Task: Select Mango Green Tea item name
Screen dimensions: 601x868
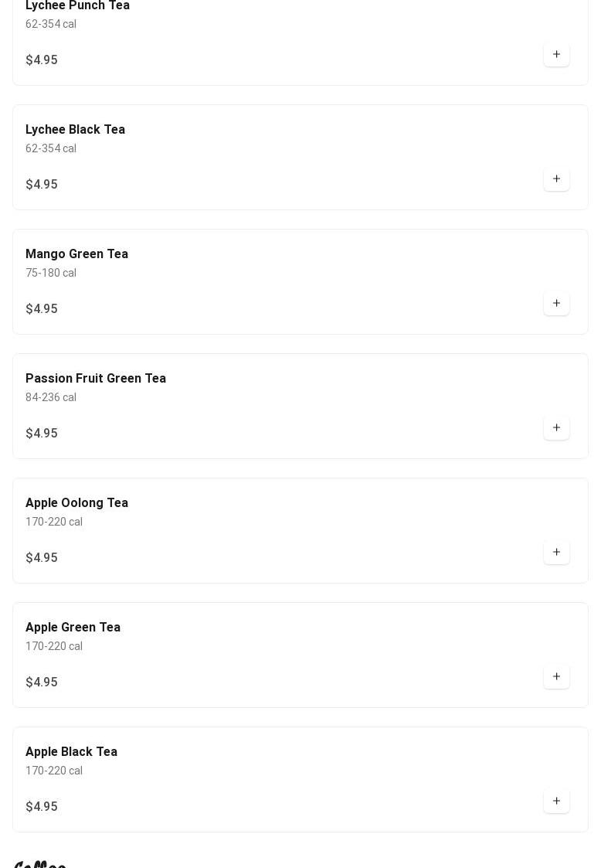Action: [x=76, y=254]
